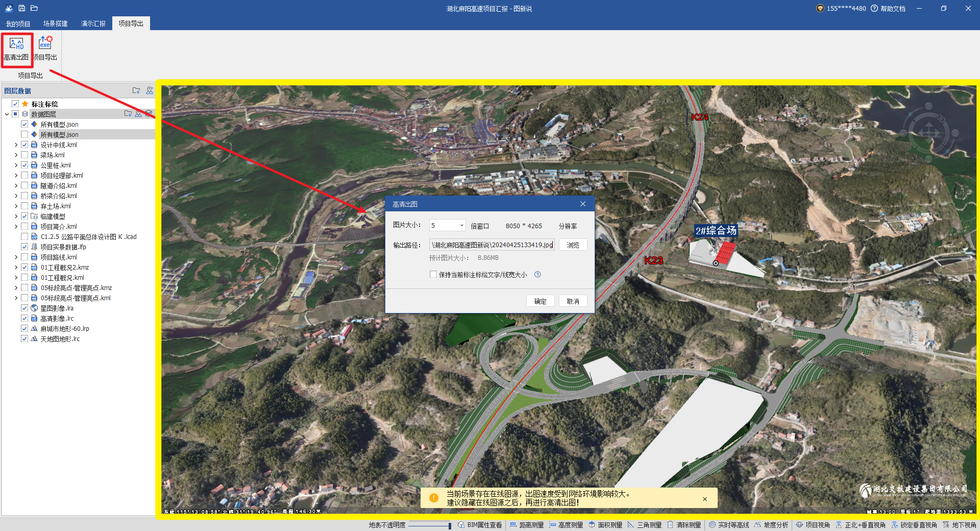Image resolution: width=980 pixels, height=531 pixels.
Task: Open the 距离测量 distance measure tool
Action: tap(526, 525)
